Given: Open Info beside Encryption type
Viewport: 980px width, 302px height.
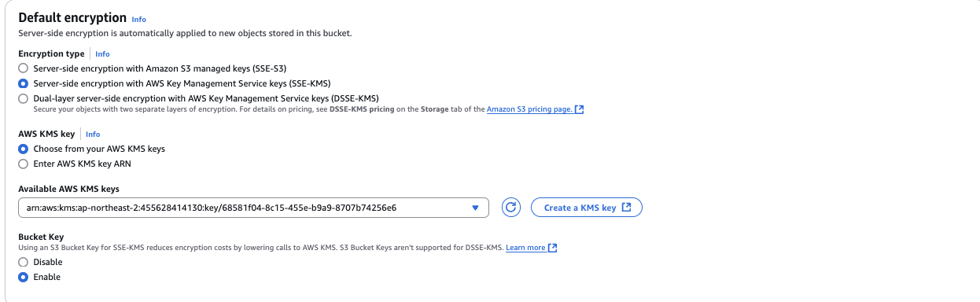Looking at the screenshot, I should [x=102, y=54].
